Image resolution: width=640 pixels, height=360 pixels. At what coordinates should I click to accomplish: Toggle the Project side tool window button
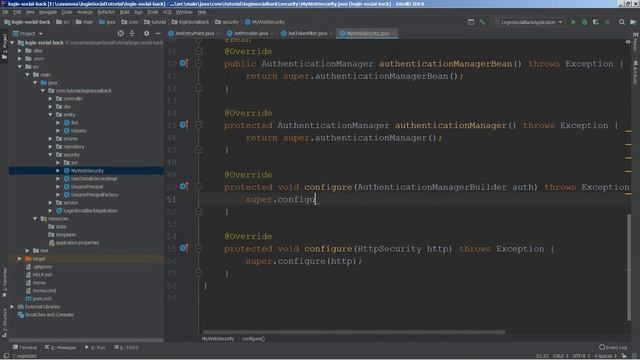4,47
